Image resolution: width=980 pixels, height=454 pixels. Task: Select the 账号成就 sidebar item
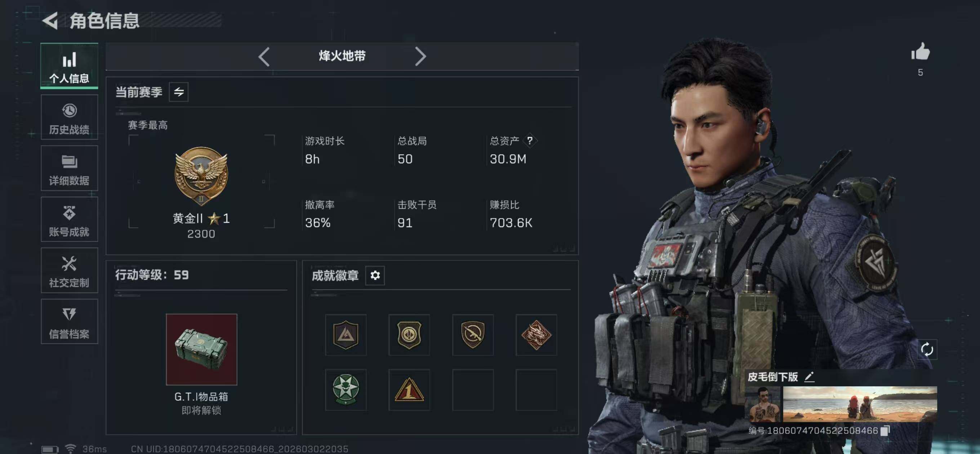pyautogui.click(x=69, y=219)
